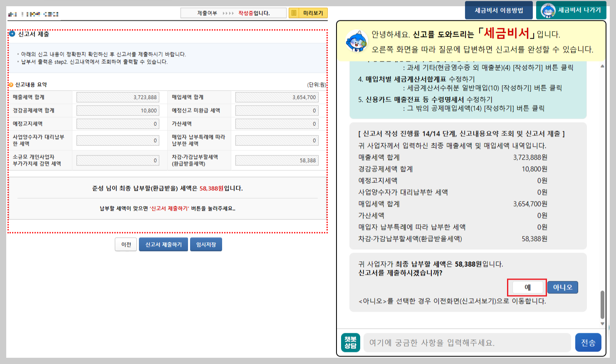Select the 예정고지세액 value field
The height and width of the screenshot is (364, 616).
[x=118, y=124]
